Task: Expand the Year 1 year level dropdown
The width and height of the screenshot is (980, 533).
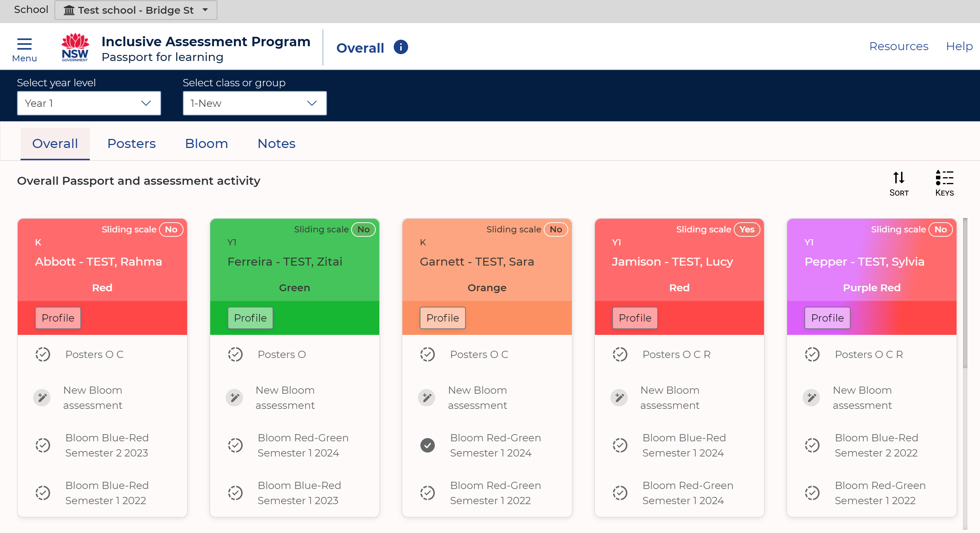Action: click(89, 103)
